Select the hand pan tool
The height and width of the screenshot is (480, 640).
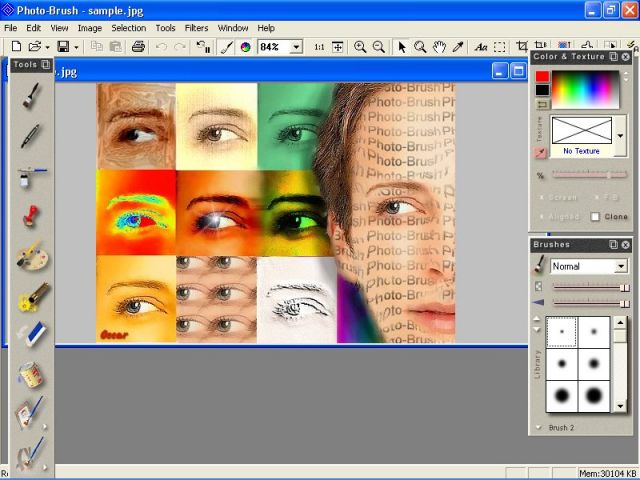(x=439, y=47)
